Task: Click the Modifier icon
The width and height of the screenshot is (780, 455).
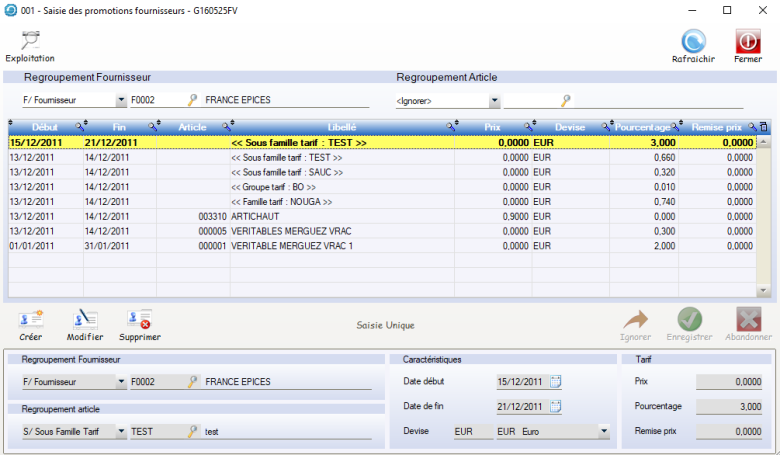Action: click(x=85, y=320)
